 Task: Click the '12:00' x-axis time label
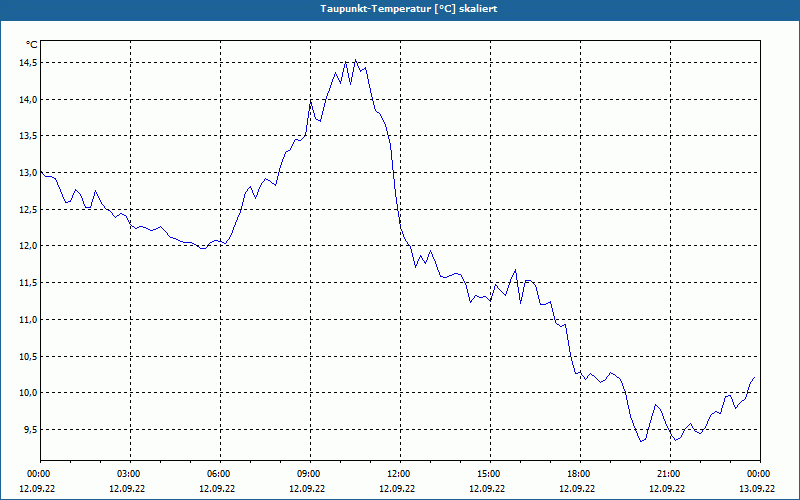pyautogui.click(x=400, y=474)
